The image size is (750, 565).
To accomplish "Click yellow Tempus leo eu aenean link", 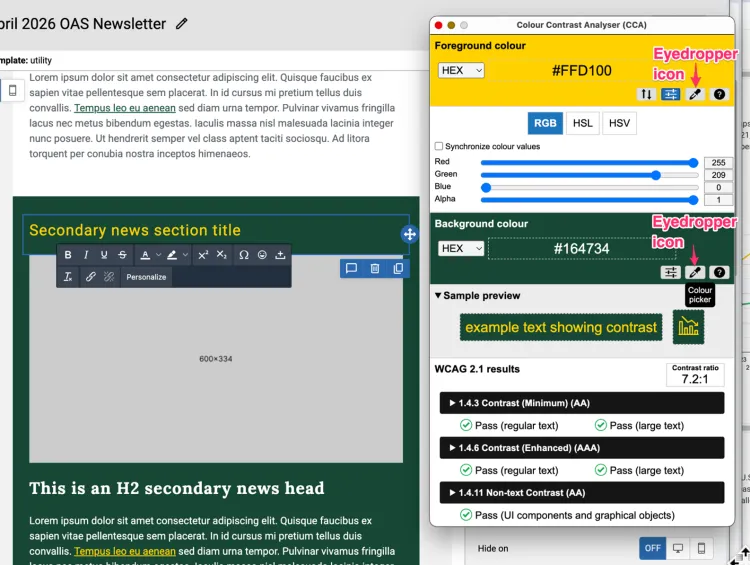I will 125,551.
